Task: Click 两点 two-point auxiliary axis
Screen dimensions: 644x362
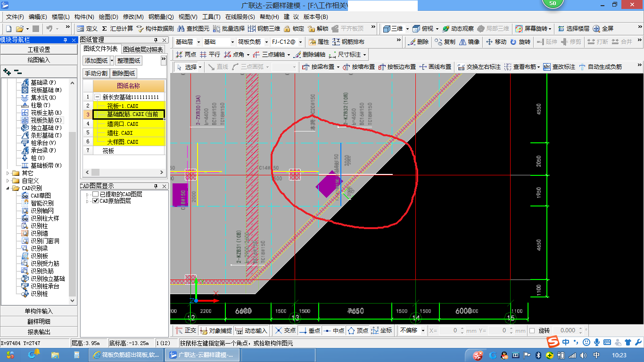Action: pyautogui.click(x=186, y=55)
